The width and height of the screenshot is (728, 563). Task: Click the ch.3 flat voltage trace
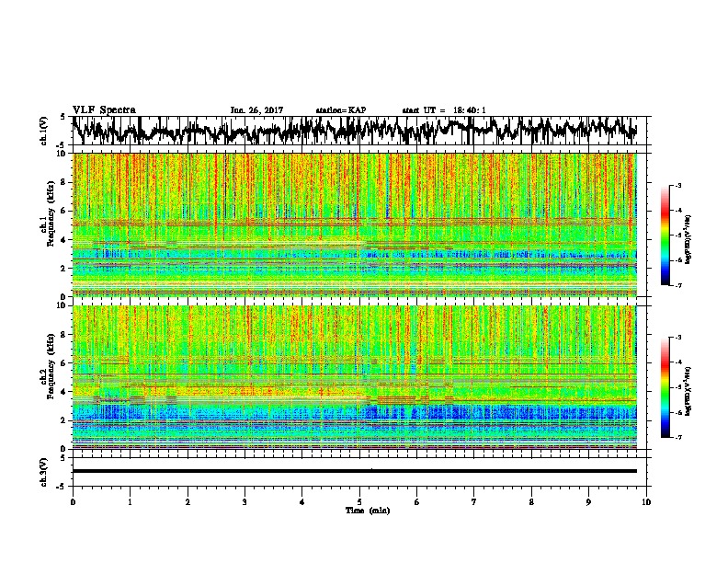[x=355, y=471]
